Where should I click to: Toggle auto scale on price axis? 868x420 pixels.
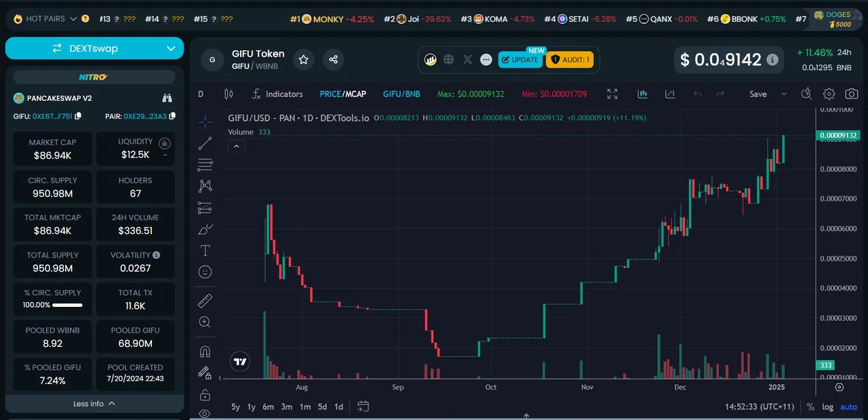(x=848, y=407)
